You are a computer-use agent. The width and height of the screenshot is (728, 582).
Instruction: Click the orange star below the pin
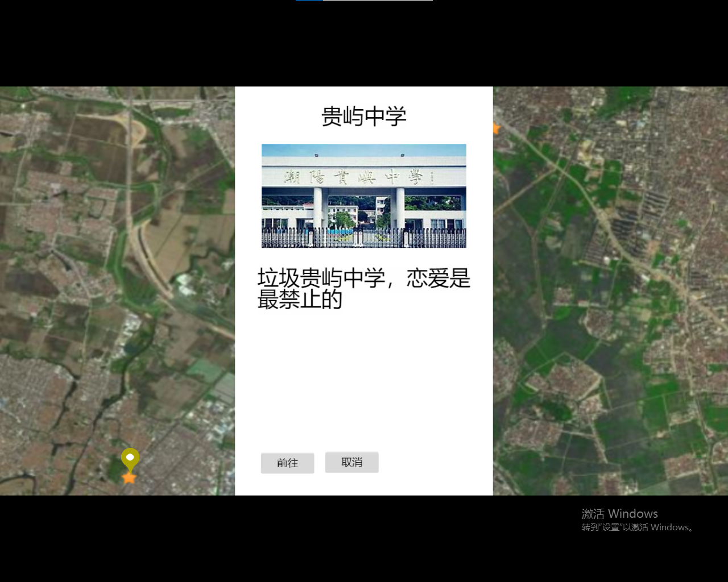129,477
